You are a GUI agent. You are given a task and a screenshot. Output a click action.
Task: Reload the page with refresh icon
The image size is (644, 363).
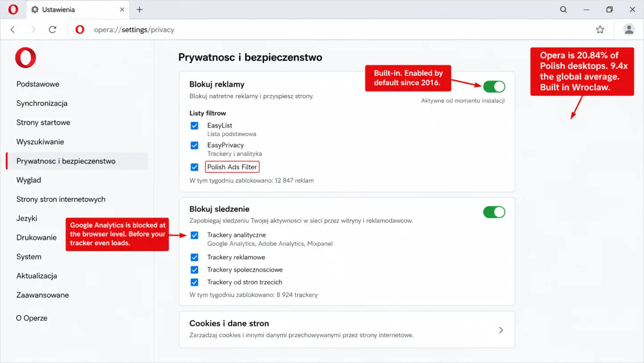coord(53,30)
